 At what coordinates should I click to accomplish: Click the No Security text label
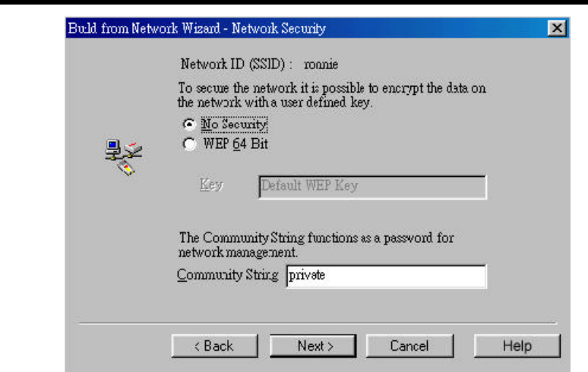click(235, 125)
